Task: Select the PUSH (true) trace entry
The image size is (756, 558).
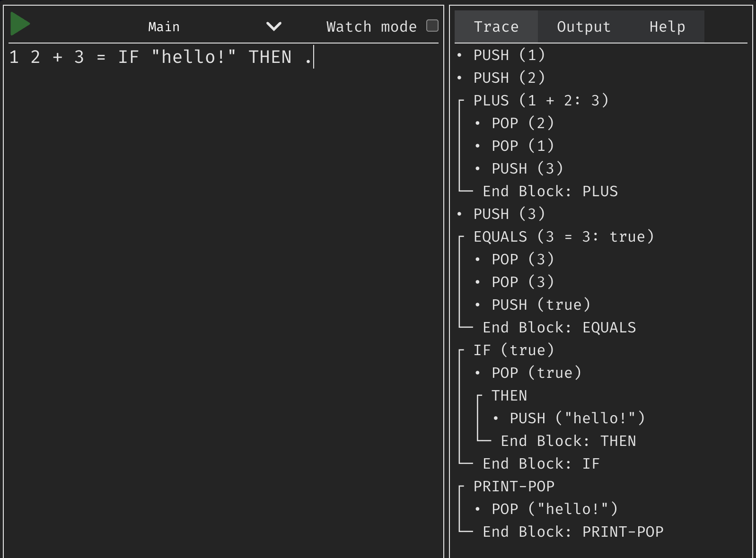Action: tap(541, 305)
